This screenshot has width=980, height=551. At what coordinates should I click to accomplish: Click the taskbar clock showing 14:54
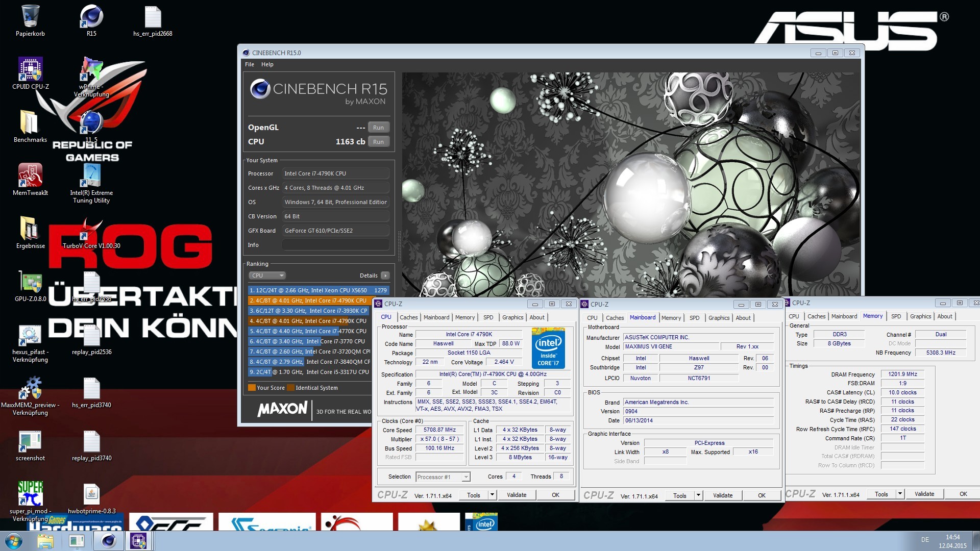click(952, 541)
